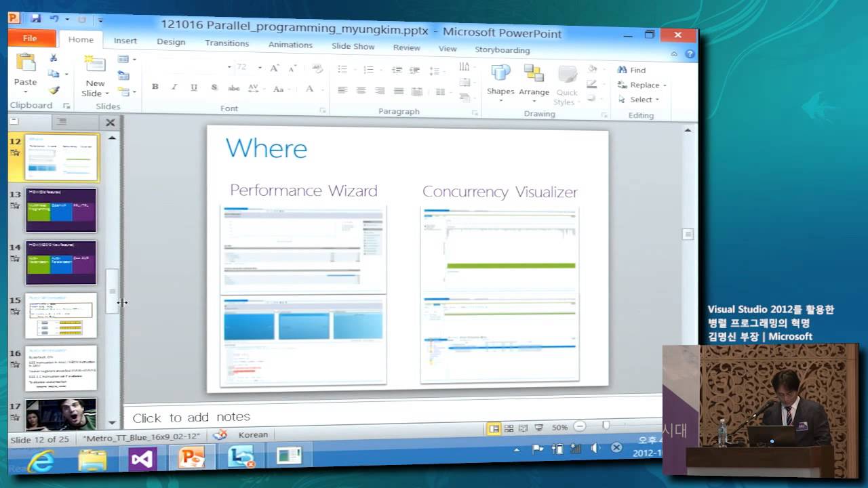Screen dimensions: 868x488
Task: Click the PowerPoint Help question mark icon
Action: coord(690,54)
